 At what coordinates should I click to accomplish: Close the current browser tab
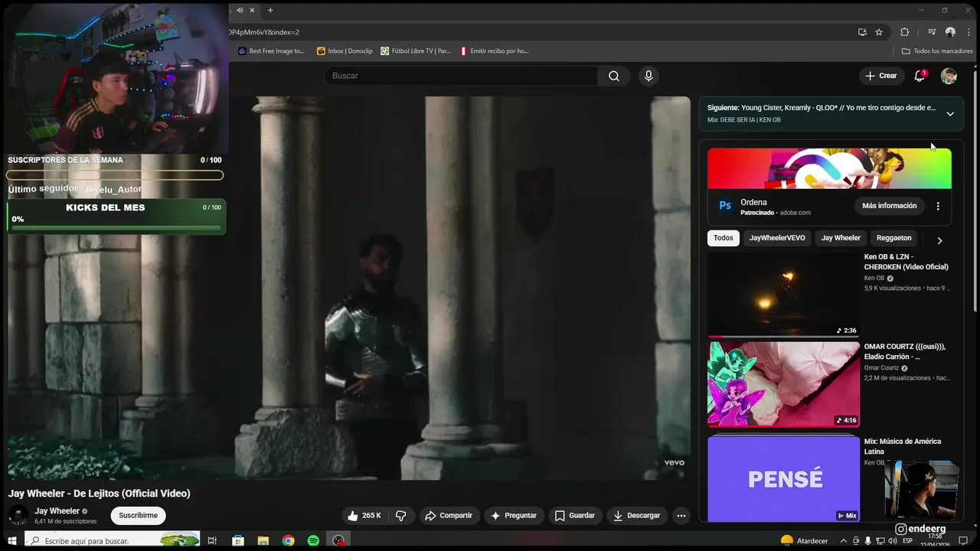[252, 10]
